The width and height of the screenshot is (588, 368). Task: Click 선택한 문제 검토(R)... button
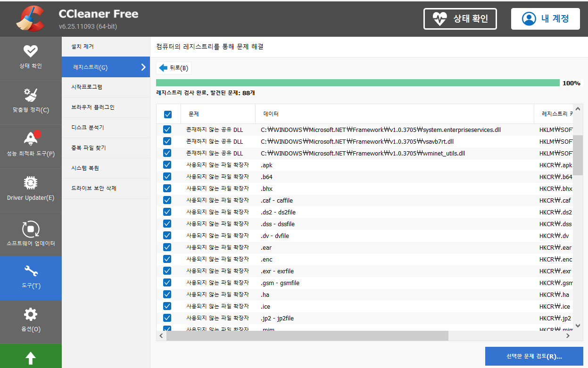pos(534,356)
